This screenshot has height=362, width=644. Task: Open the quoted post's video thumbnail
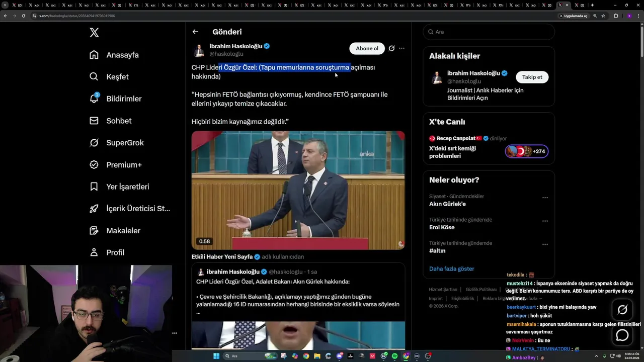tap(298, 335)
